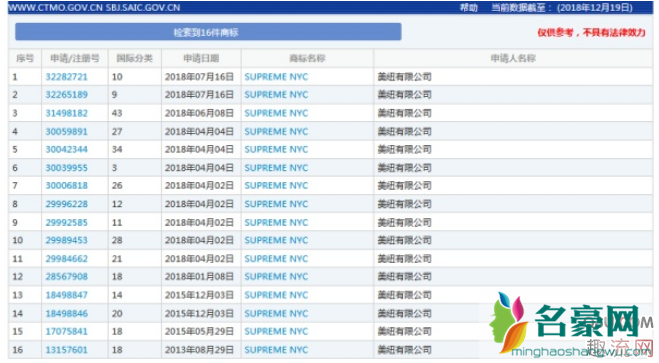The width and height of the screenshot is (659, 363).
Task: Click class 20 in row 14
Action: tap(117, 313)
